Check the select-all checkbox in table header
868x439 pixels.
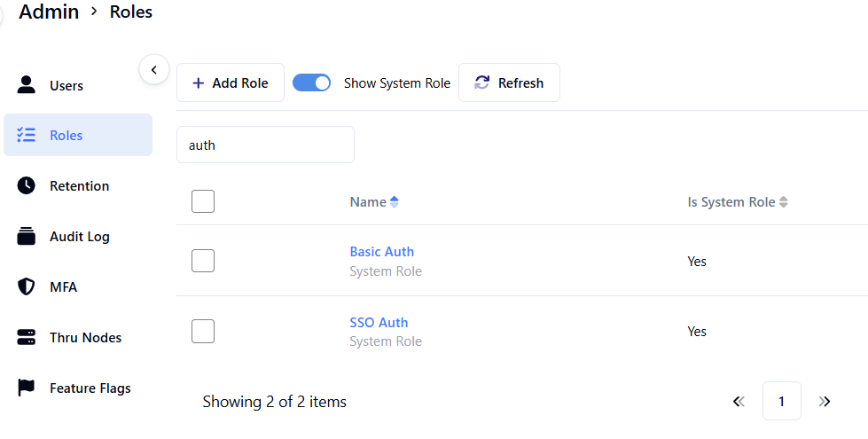pos(203,201)
